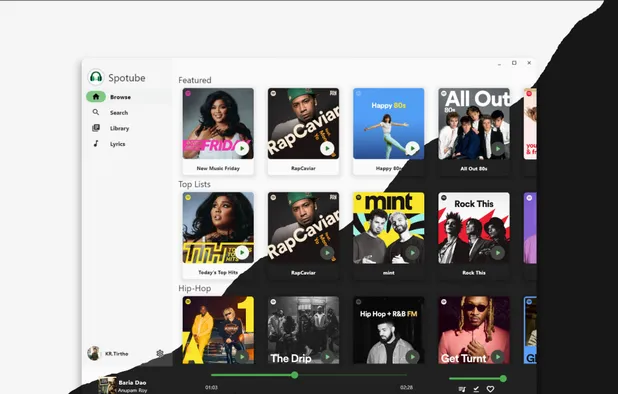This screenshot has height=394, width=618.
Task: Open the Get Turnt cover art
Action: point(474,330)
